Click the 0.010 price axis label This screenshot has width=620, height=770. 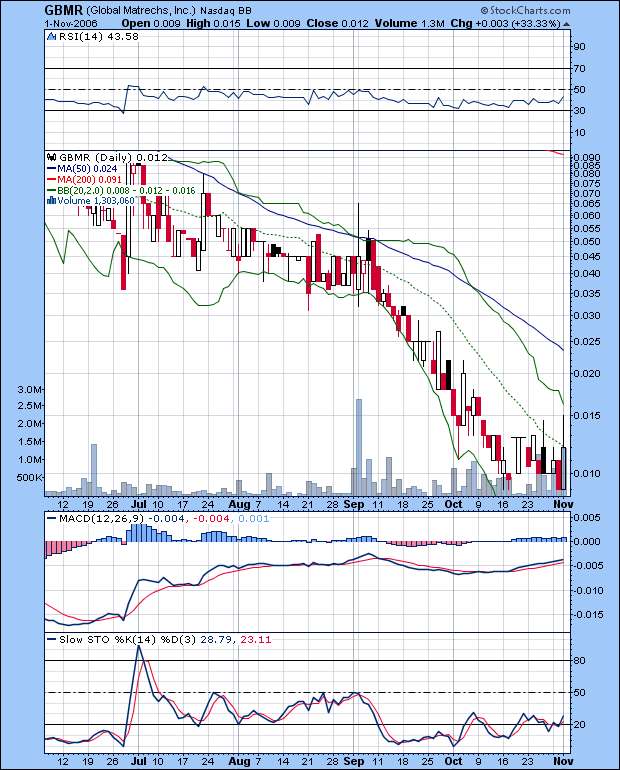(x=587, y=473)
